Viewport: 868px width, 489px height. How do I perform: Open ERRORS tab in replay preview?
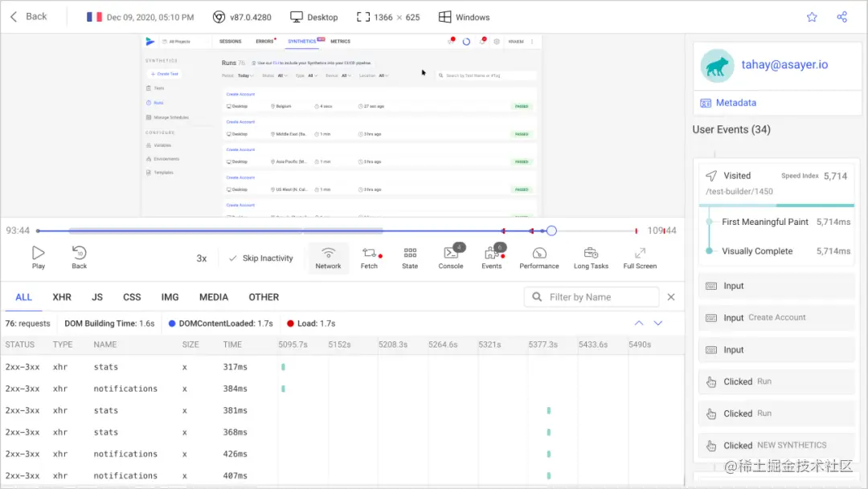click(x=265, y=42)
